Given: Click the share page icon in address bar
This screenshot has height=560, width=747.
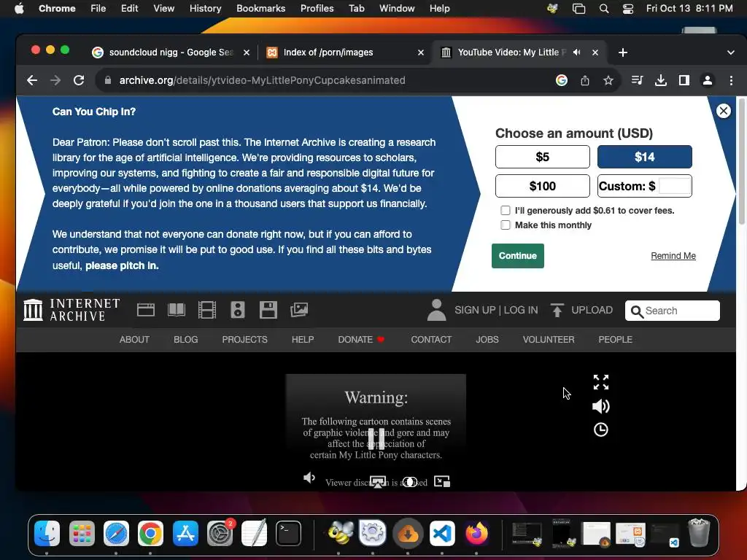Looking at the screenshot, I should coord(585,80).
